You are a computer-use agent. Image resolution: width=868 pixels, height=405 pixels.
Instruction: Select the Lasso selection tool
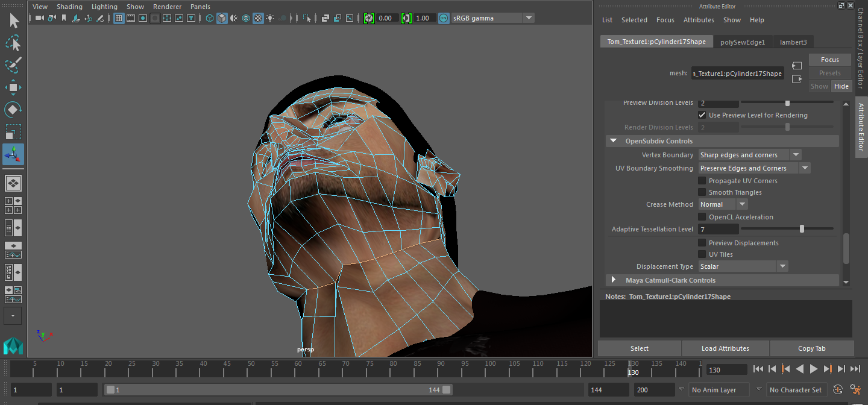click(13, 42)
